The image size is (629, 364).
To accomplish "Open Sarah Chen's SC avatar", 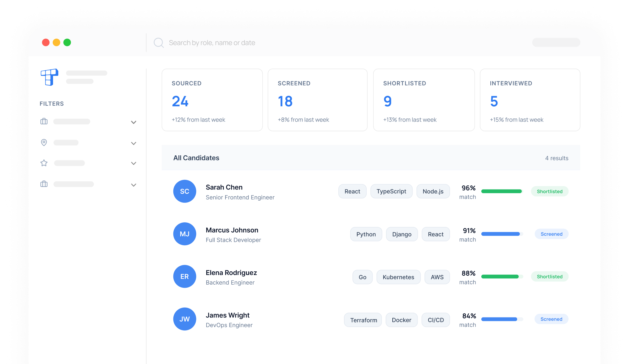I will 185,191.
